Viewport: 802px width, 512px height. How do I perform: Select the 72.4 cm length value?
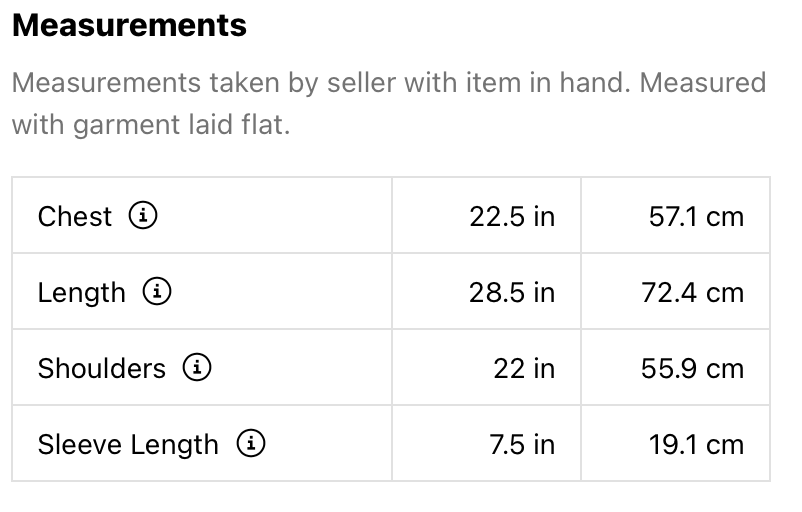click(x=692, y=293)
